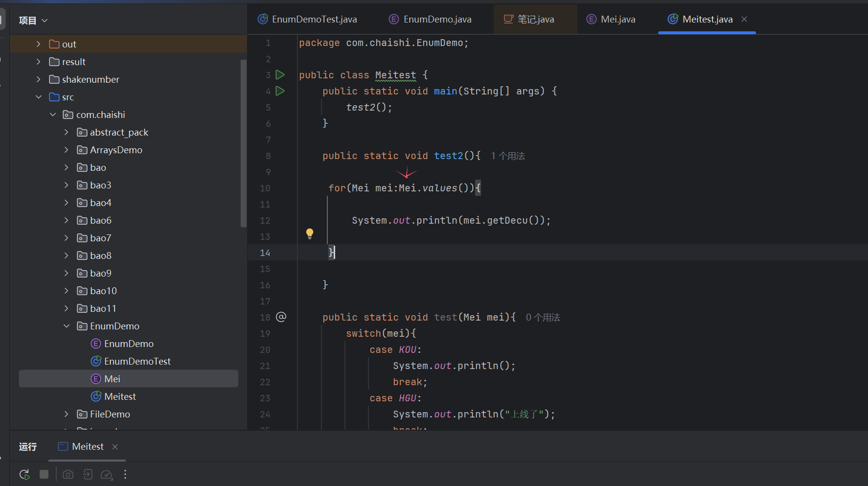Run the main method gutter icon
Screen dimensions: 868x486
click(280, 91)
